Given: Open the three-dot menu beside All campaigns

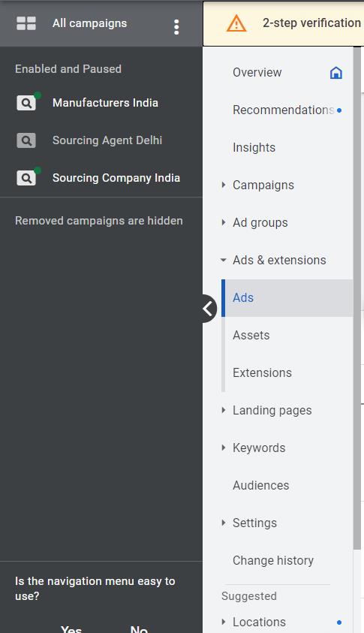Looking at the screenshot, I should (176, 27).
